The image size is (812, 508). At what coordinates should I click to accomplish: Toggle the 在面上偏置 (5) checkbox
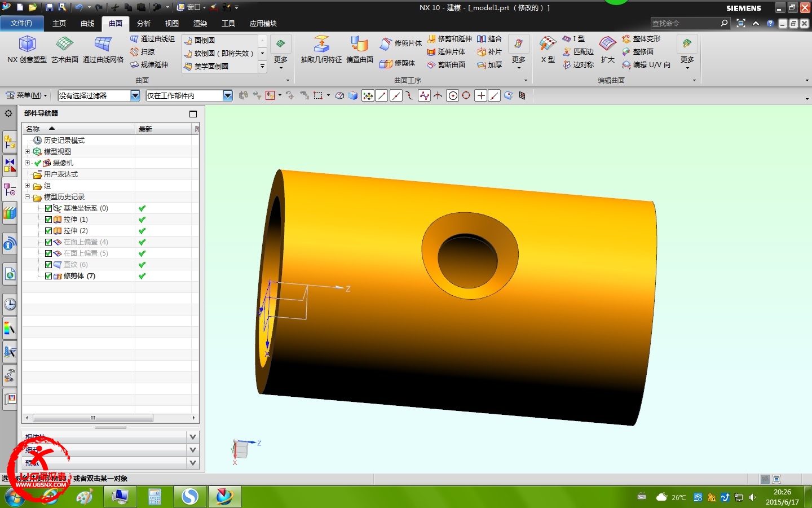tap(48, 253)
